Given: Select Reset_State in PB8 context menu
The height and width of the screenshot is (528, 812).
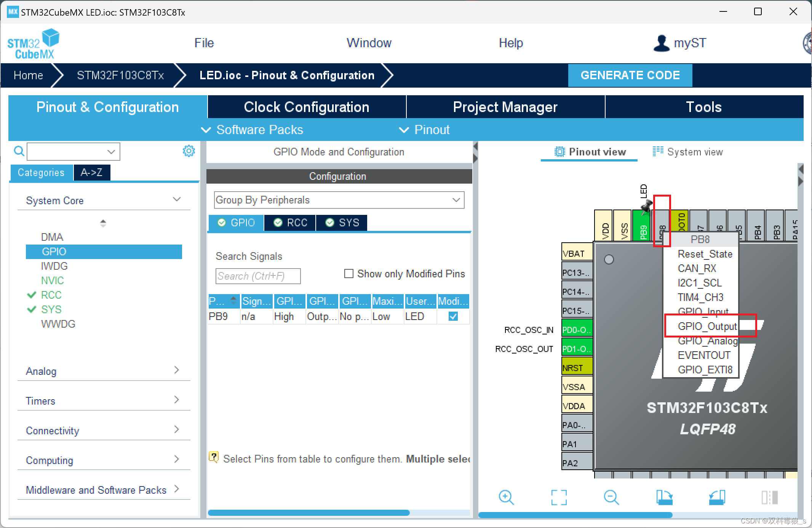Looking at the screenshot, I should point(705,254).
